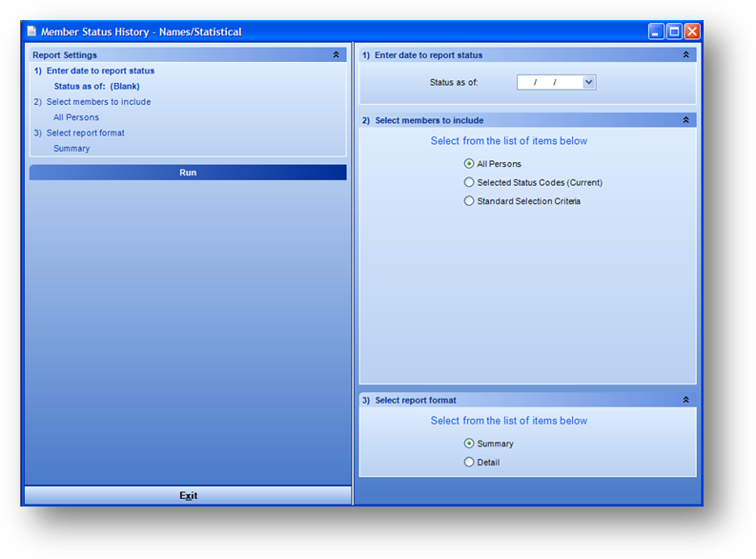The height and width of the screenshot is (559, 756).
Task: Open the Status as of date dropdown
Action: pos(588,83)
